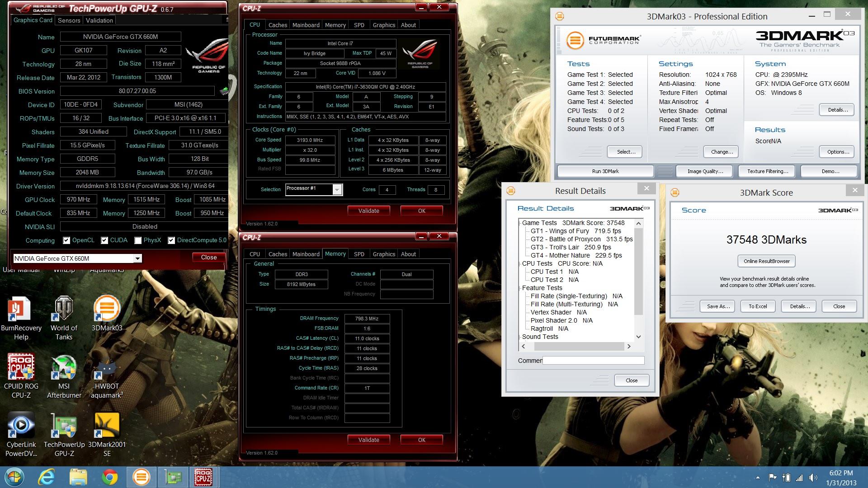Viewport: 868px width, 488px height.
Task: Toggle the PhysX checkbox in GPU-Z
Action: tap(138, 240)
